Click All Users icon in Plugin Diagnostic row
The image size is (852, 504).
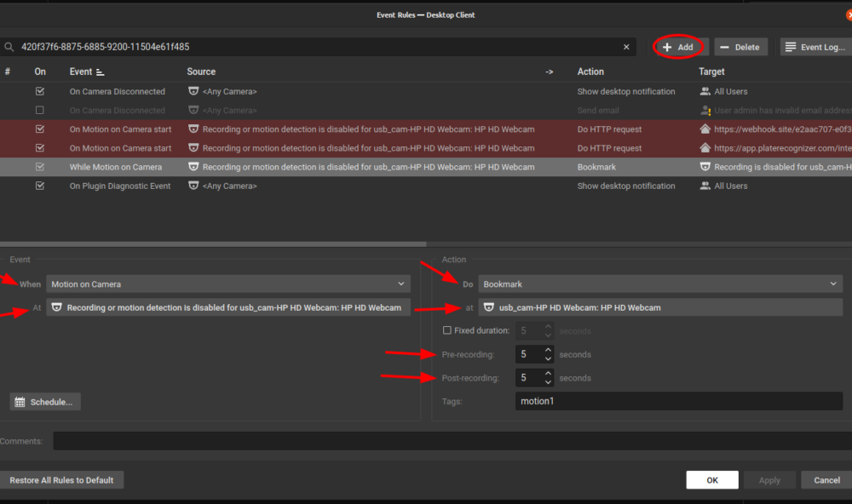pos(705,186)
